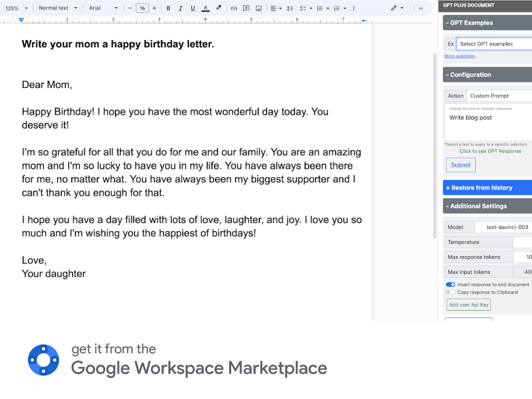
Task: Disable Insert response to end document
Action: point(451,284)
